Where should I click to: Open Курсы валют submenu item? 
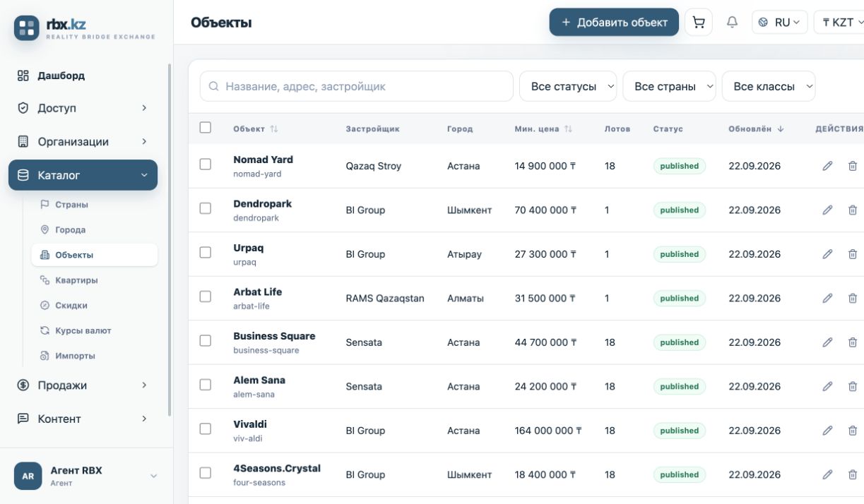point(95,330)
